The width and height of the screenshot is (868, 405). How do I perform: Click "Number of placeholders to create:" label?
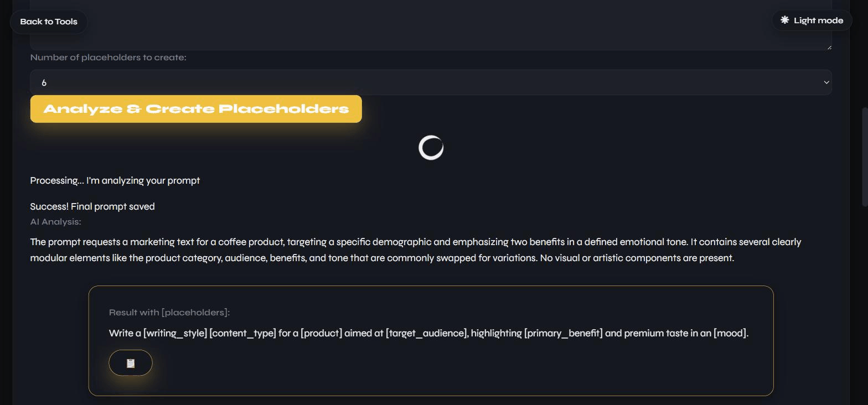108,58
